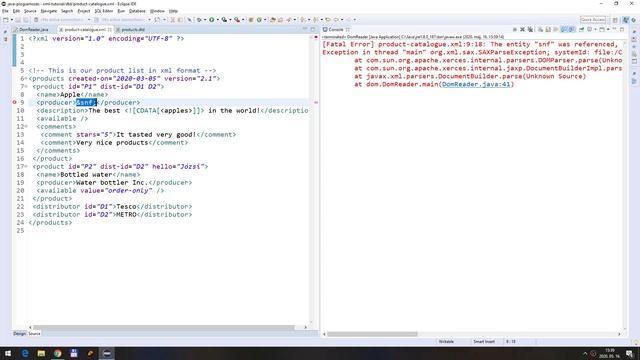Toggle Scroll Lock in the console
The image size is (640, 360).
pos(548,29)
